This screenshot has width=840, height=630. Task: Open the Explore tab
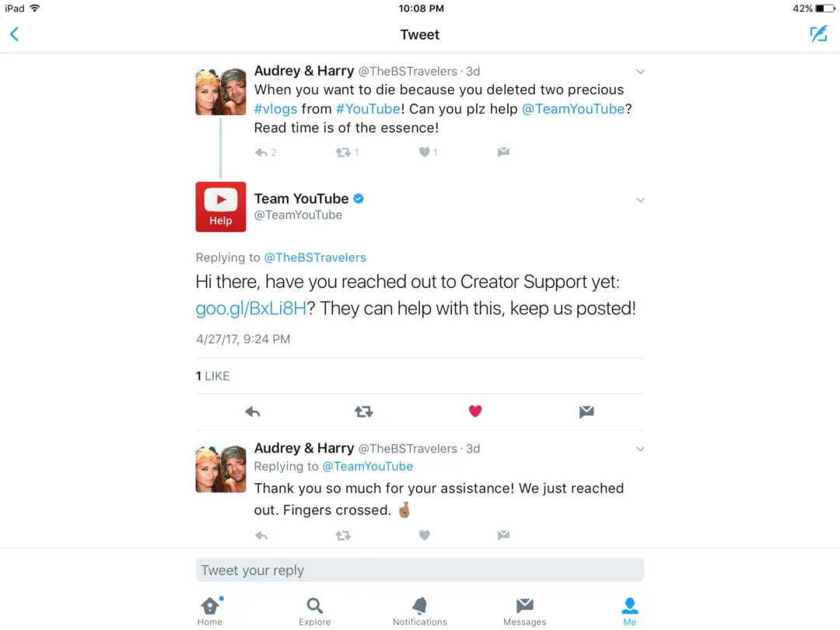[314, 611]
